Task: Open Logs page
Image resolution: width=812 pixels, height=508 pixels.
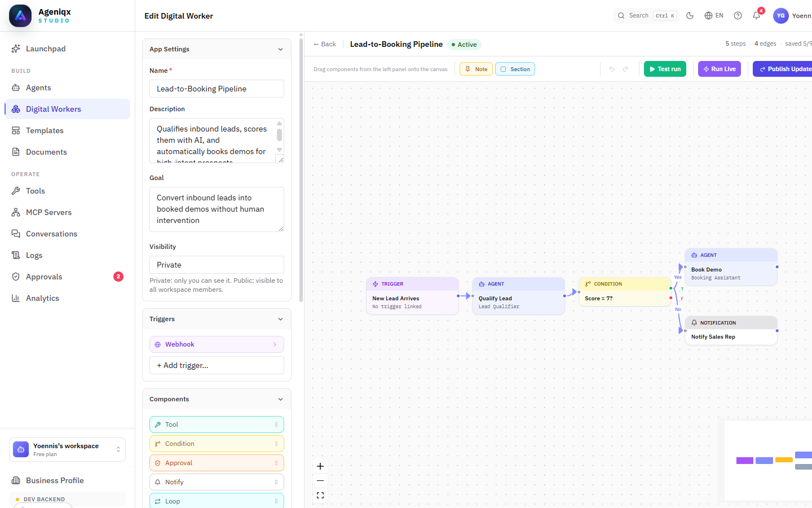Action: (67, 255)
